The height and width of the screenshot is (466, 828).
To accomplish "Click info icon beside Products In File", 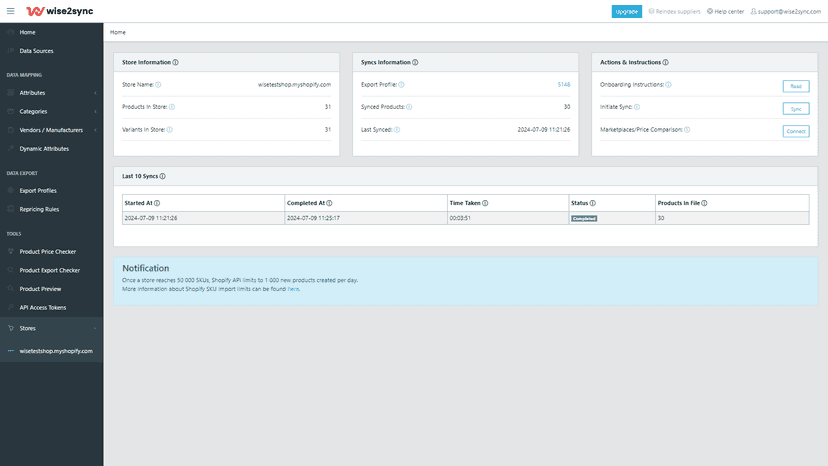I will 704,203.
